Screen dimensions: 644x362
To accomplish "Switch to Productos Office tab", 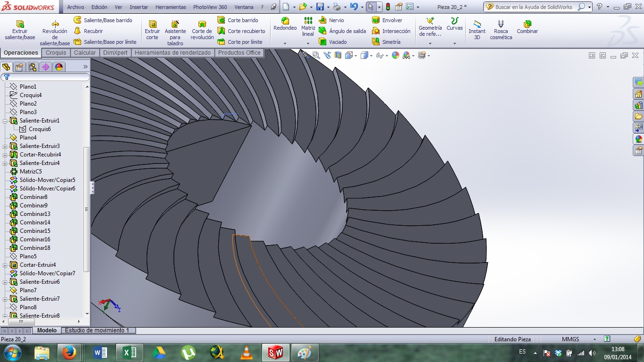I will tap(239, 53).
